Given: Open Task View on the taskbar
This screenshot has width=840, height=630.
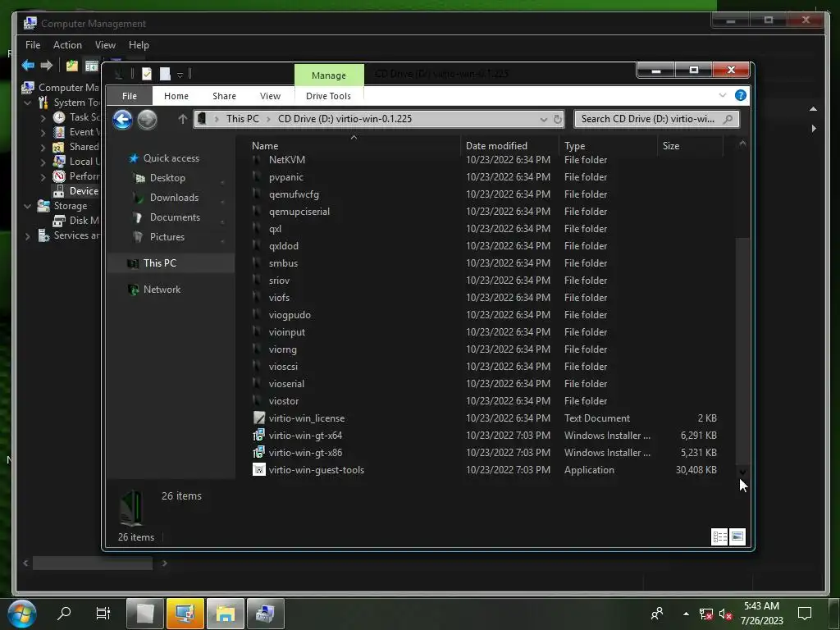Looking at the screenshot, I should coord(103,613).
